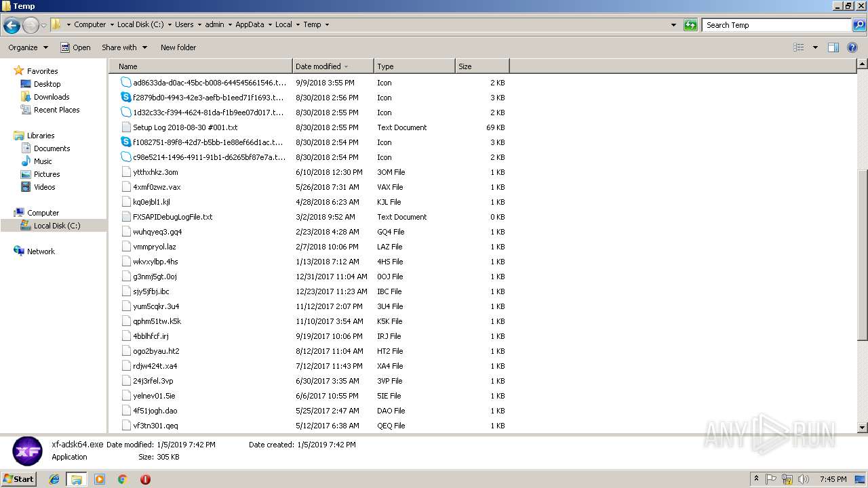Select file ogo2byau.ht2
The height and width of the screenshot is (488, 868).
pyautogui.click(x=156, y=351)
